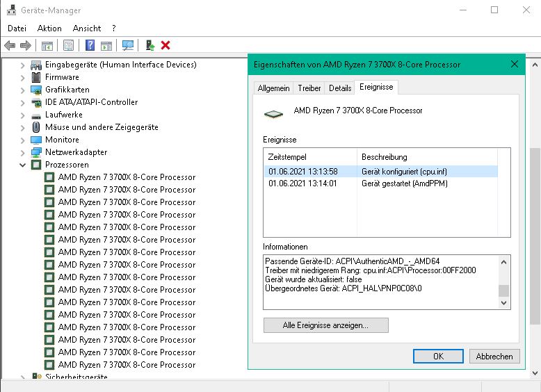541x392 pixels.
Task: Click the Treiber mit niedrigerem Rang line
Action: click(x=370, y=270)
